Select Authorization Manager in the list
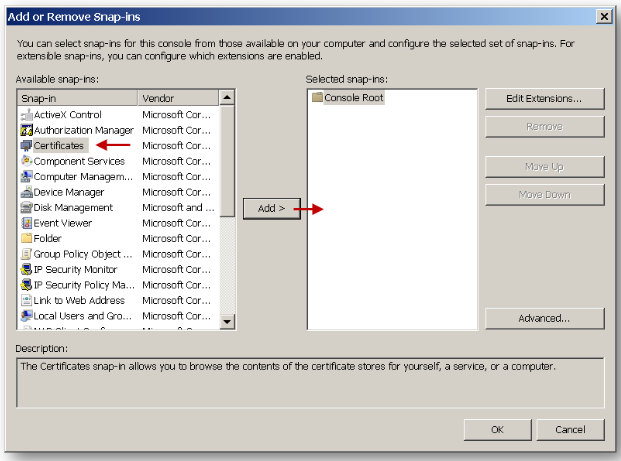Screen dimensions: 621x461 84,130
